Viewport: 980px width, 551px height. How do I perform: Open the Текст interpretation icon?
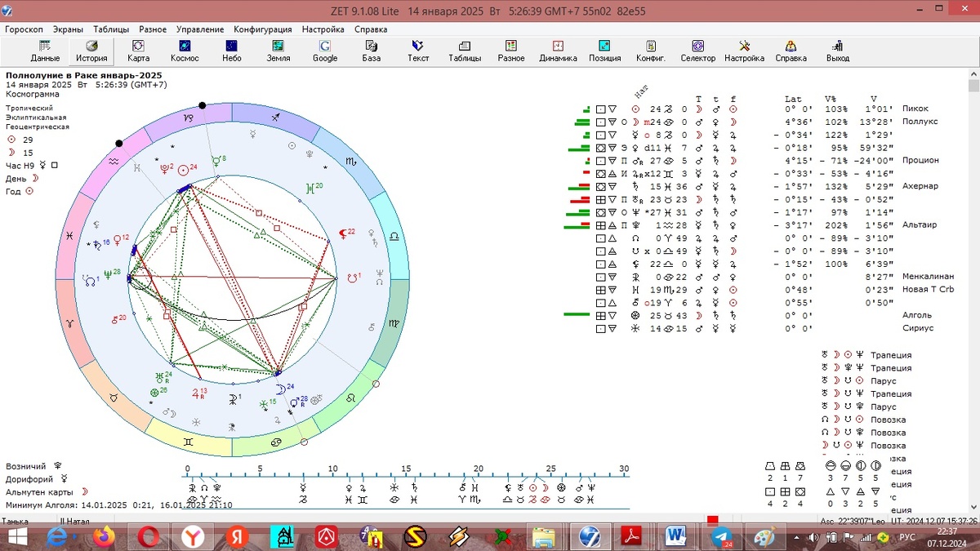pos(418,51)
